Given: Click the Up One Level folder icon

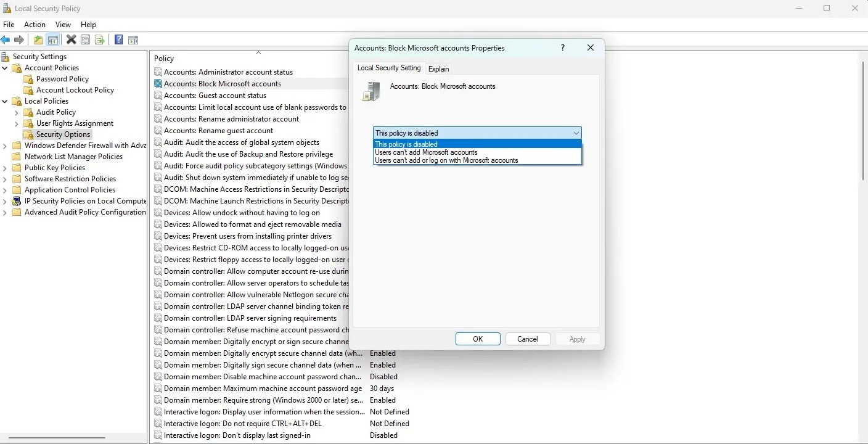Looking at the screenshot, I should pos(38,39).
